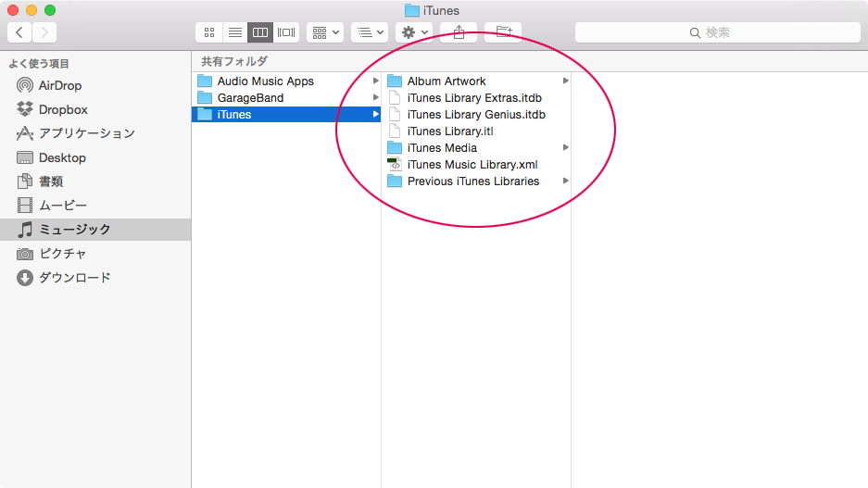Image resolution: width=868 pixels, height=488 pixels.
Task: Click the 共有フォルダ header label
Action: pos(234,61)
